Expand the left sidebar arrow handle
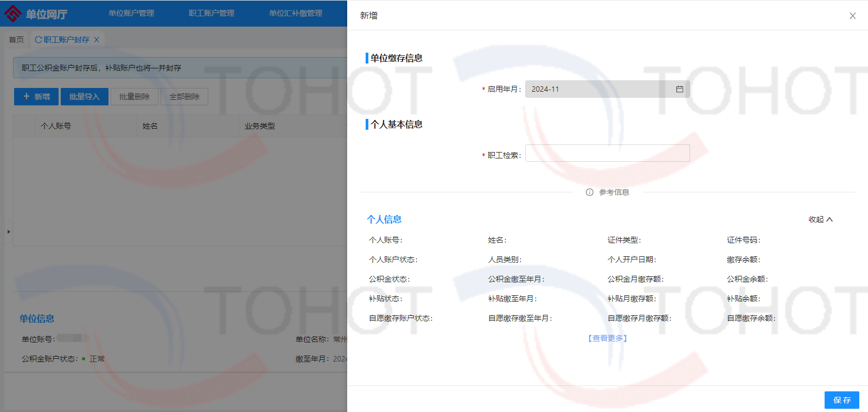The height and width of the screenshot is (412, 868). [8, 232]
